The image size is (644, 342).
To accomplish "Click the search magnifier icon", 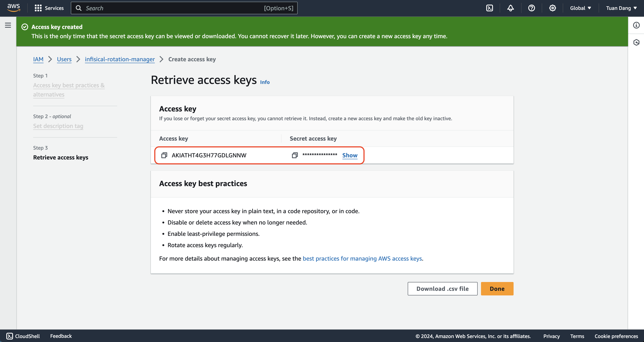I will [x=79, y=8].
